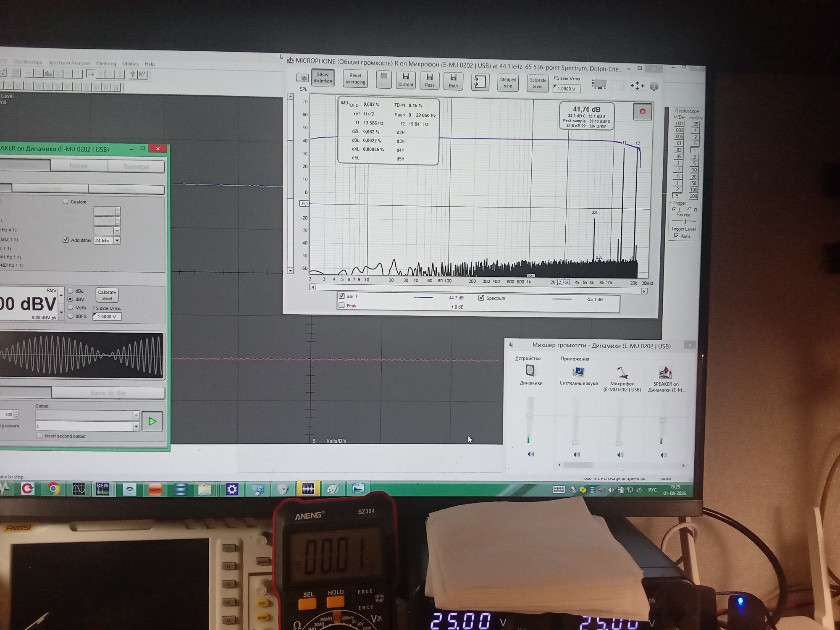Toggle the scrollbars icon in spectrum toolbar

point(598,84)
